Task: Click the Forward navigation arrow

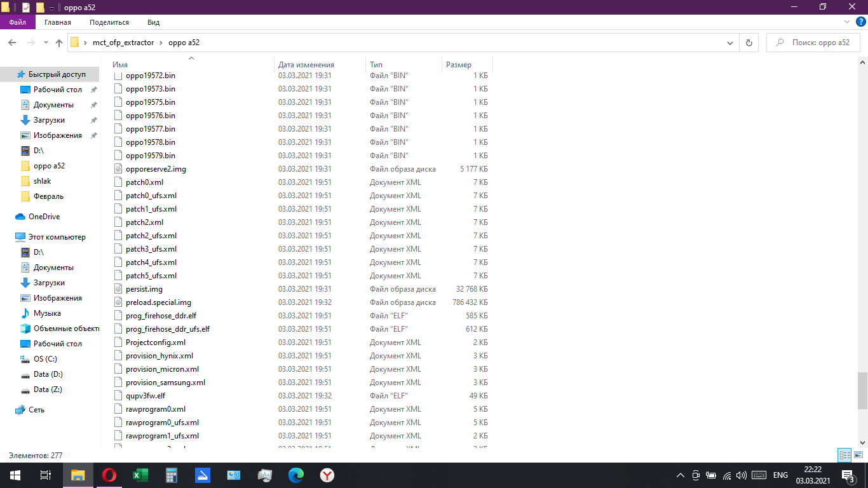Action: coord(31,43)
